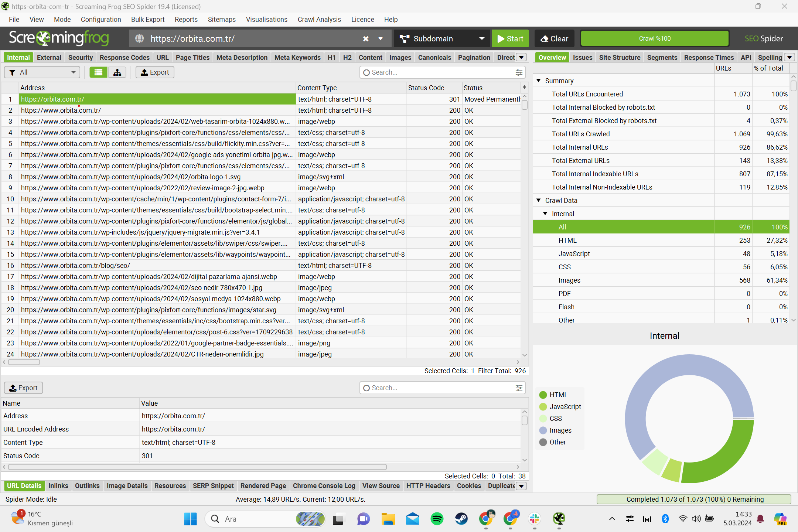This screenshot has height=532, width=798.
Task: Open the Screaming Frog taskbar icon
Action: (x=559, y=519)
